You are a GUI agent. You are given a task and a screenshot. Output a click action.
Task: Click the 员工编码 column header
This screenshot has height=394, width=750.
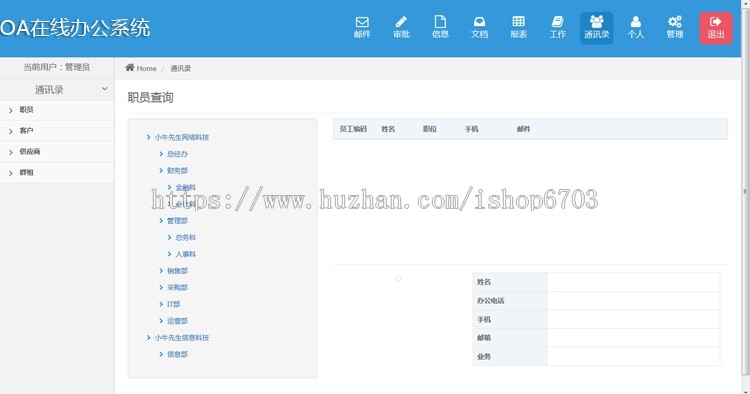[x=353, y=129]
